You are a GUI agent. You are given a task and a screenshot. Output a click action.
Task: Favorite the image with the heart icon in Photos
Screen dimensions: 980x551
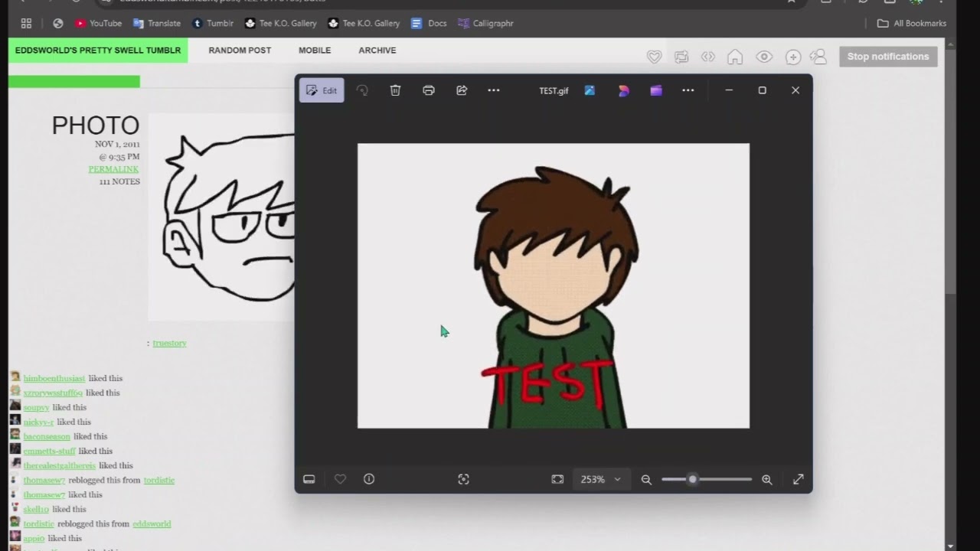pyautogui.click(x=341, y=479)
